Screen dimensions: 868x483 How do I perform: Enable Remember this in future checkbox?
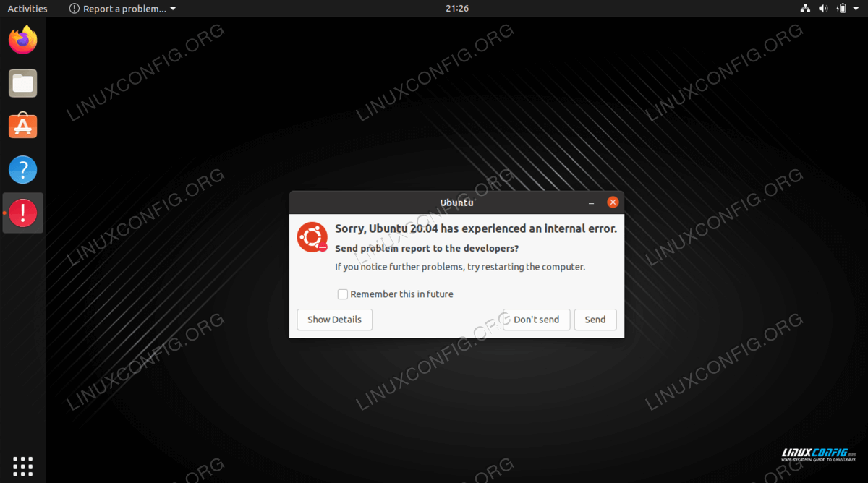[343, 294]
